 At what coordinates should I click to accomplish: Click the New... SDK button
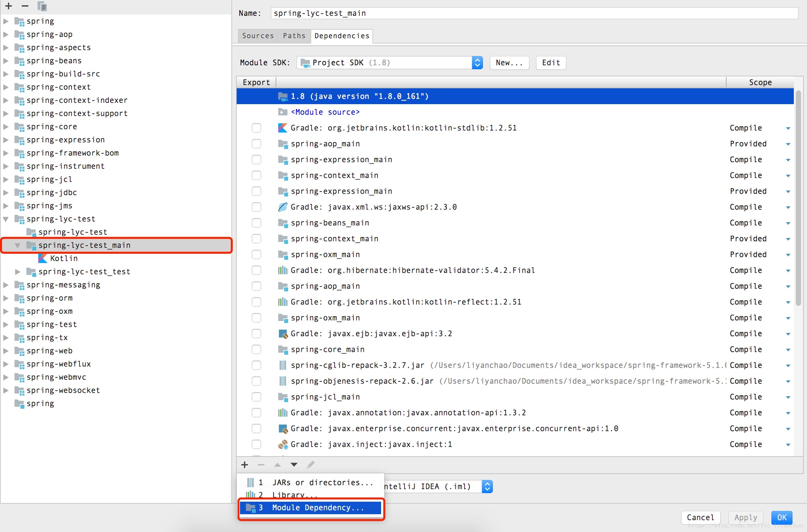[x=509, y=63]
